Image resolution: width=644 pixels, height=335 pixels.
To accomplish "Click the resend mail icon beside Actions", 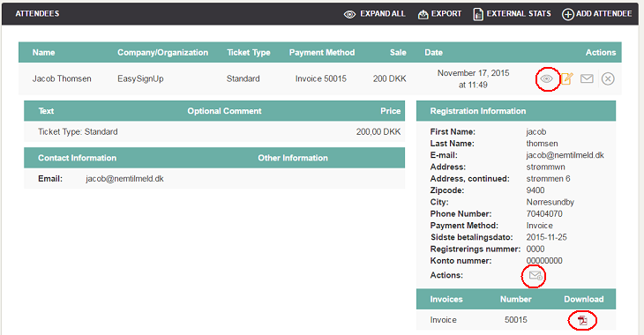I will pos(535,275).
